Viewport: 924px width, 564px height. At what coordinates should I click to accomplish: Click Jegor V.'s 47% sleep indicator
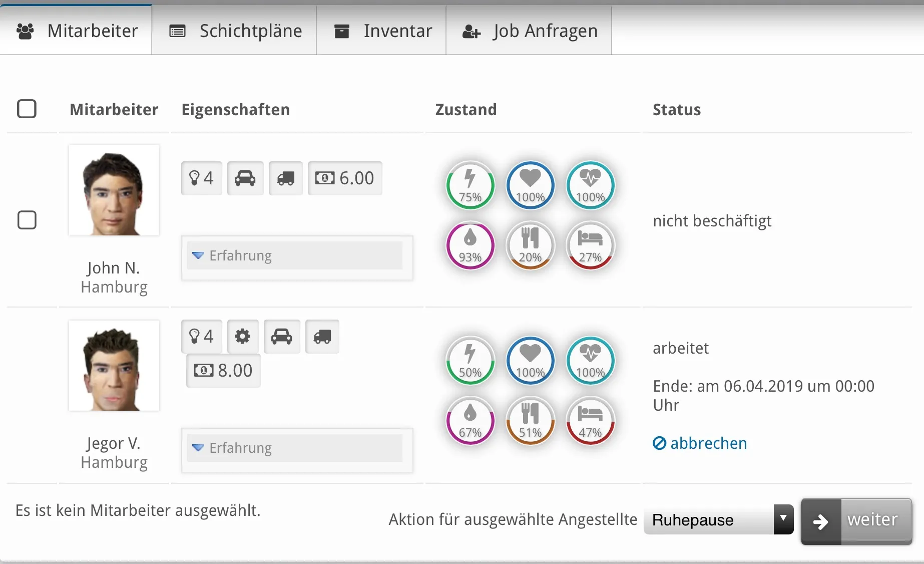(x=590, y=421)
